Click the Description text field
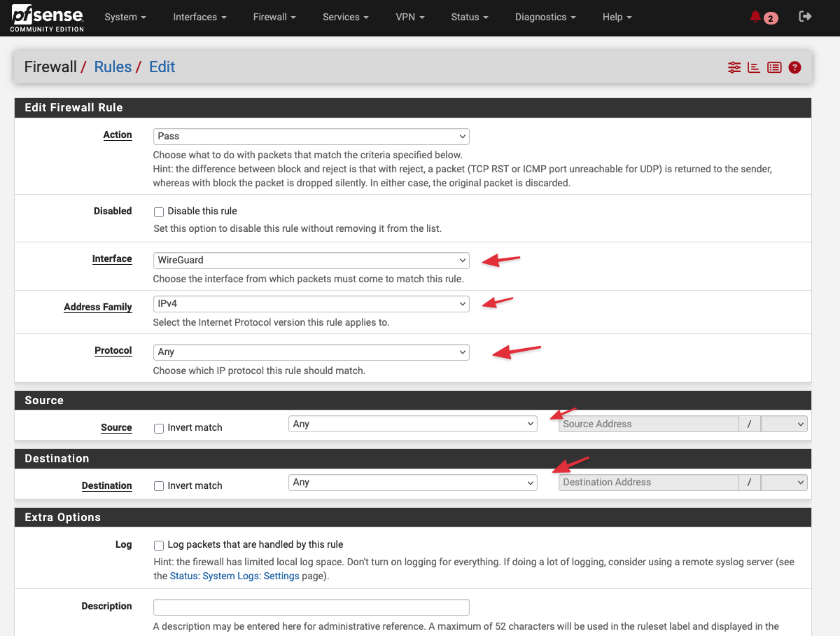Viewport: 840px width, 636px height. [x=311, y=607]
